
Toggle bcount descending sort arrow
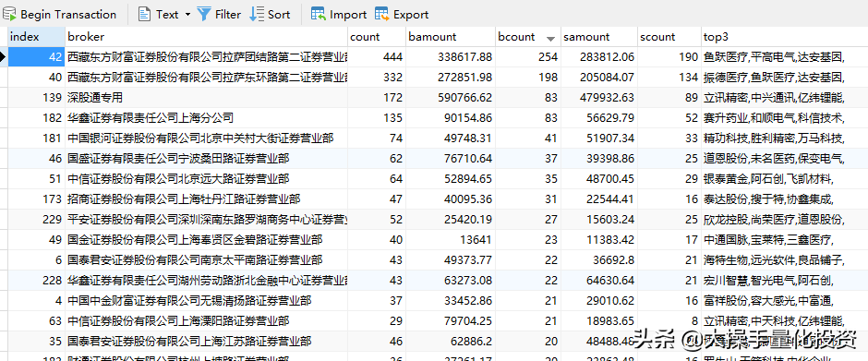[x=550, y=39]
